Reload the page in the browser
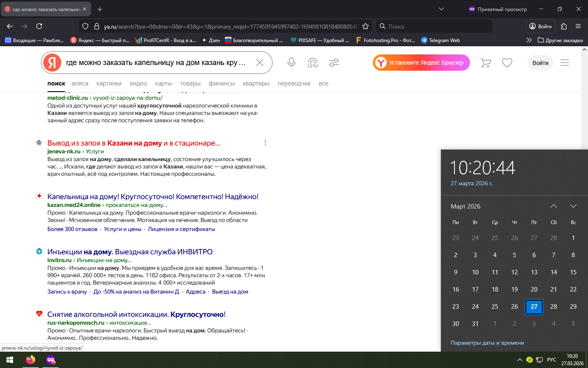588x368 pixels. click(39, 26)
